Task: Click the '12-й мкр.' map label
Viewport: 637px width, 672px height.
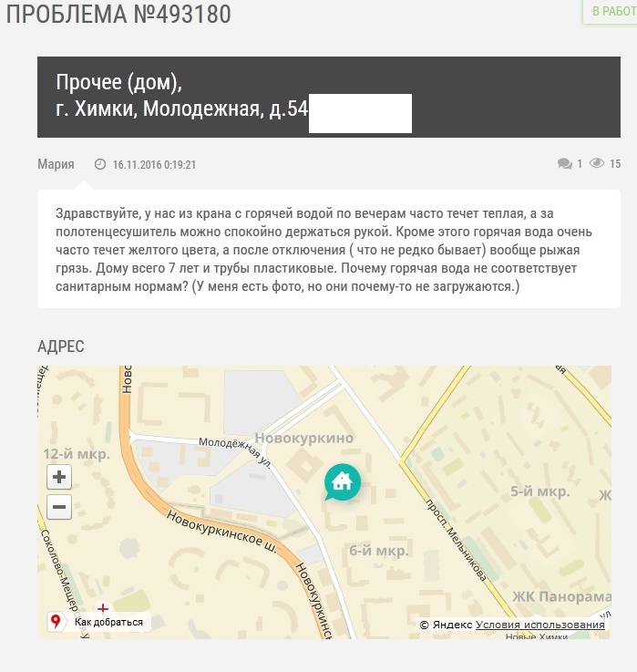Action: click(x=77, y=454)
